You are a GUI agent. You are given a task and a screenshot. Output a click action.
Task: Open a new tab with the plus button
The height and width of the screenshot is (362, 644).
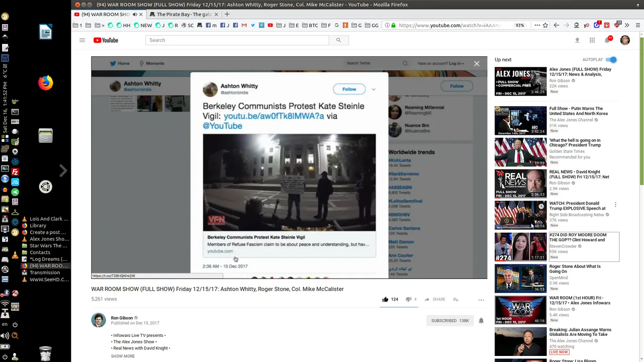click(x=227, y=14)
